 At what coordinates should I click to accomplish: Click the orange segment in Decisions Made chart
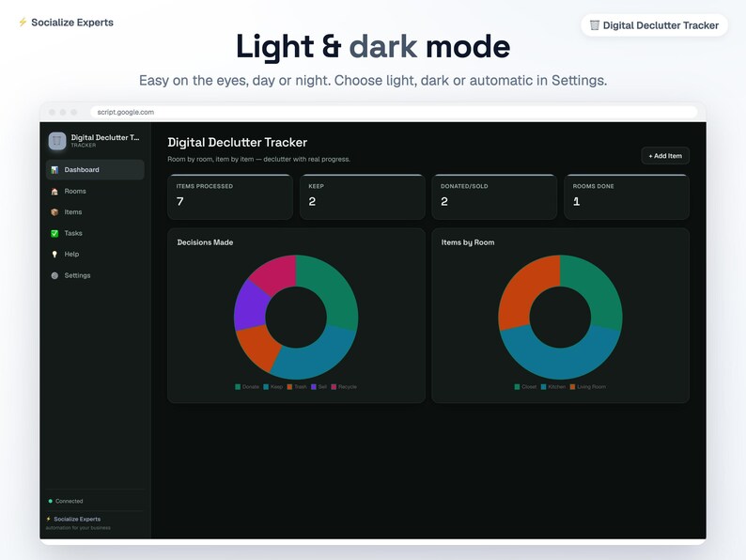pos(258,346)
